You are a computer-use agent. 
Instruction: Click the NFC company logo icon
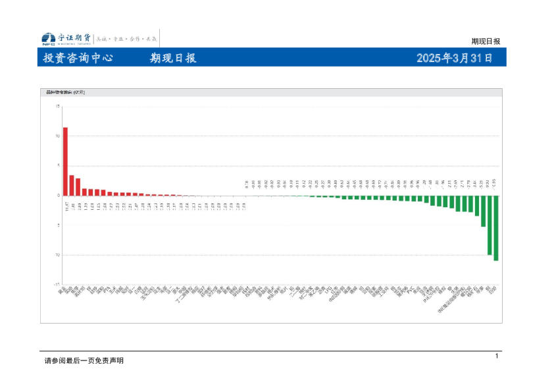48,38
